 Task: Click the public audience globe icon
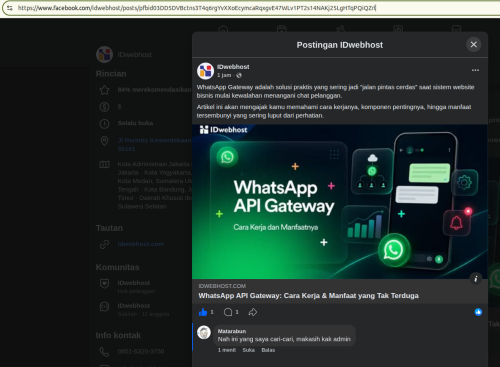click(239, 75)
